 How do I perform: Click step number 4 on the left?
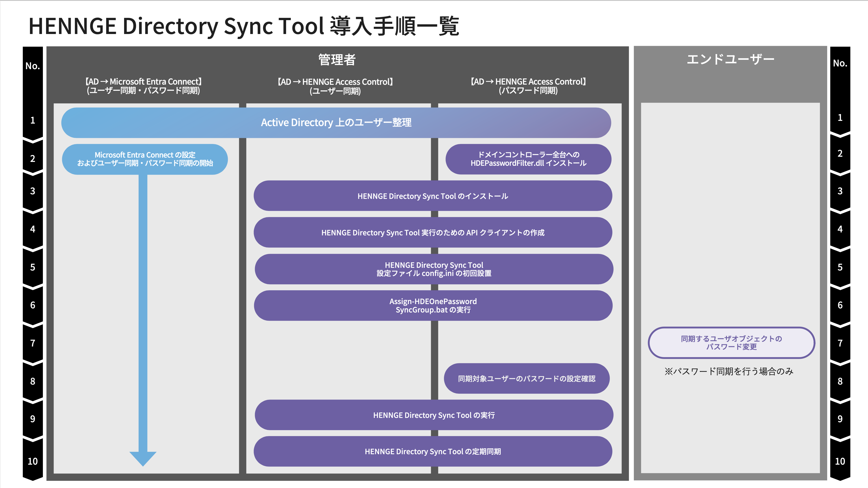point(33,229)
